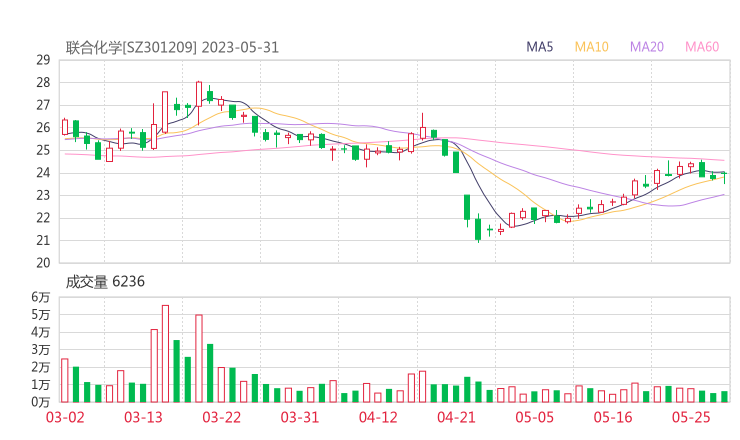Click the volume axis label 0万
The height and width of the screenshot is (440, 740).
click(41, 402)
